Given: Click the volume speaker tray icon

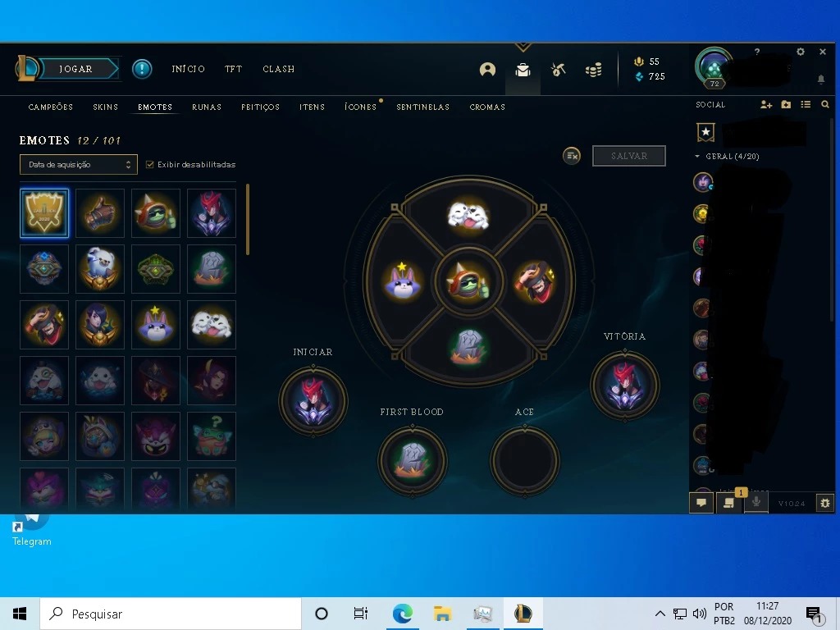Looking at the screenshot, I should pos(699,614).
